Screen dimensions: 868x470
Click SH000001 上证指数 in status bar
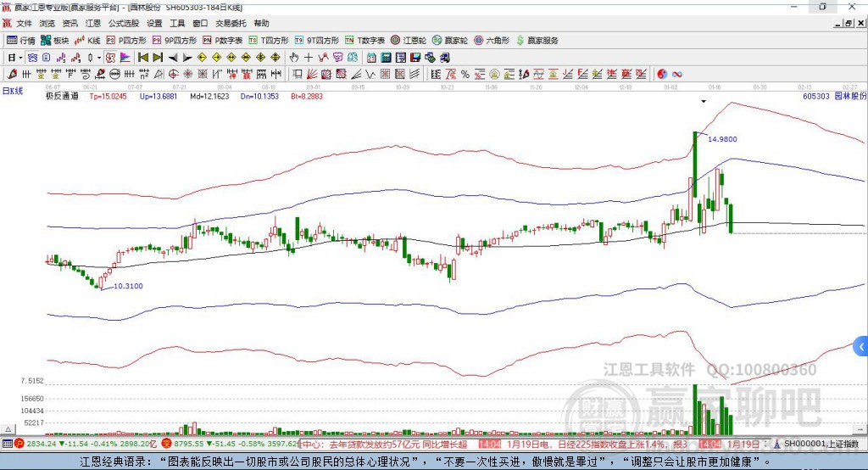pos(821,444)
